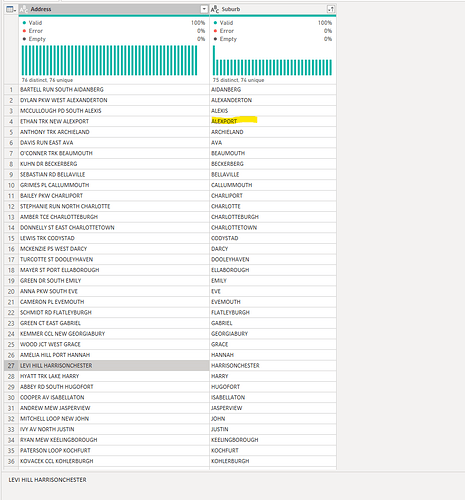Click the 75 distinct Suburb statistic label
Image resolution: width=465 pixels, height=500 pixels.
tap(225, 80)
